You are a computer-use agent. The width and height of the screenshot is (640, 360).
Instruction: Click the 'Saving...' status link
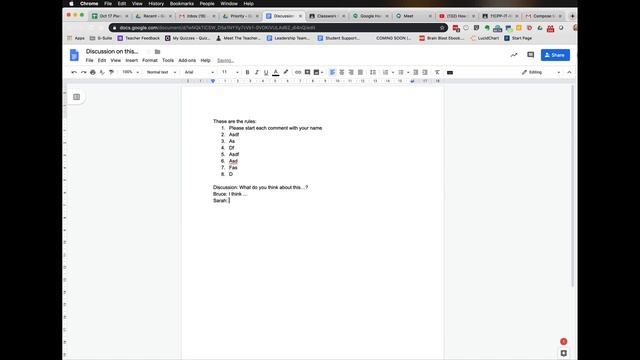pyautogui.click(x=225, y=60)
